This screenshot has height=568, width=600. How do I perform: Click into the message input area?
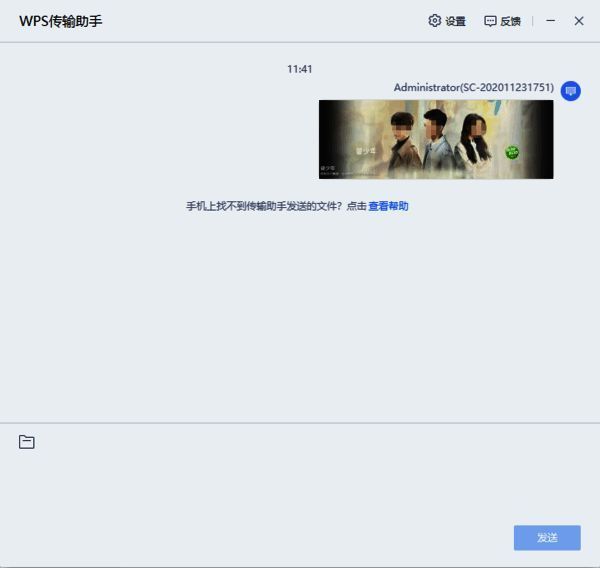pyautogui.click(x=300, y=486)
